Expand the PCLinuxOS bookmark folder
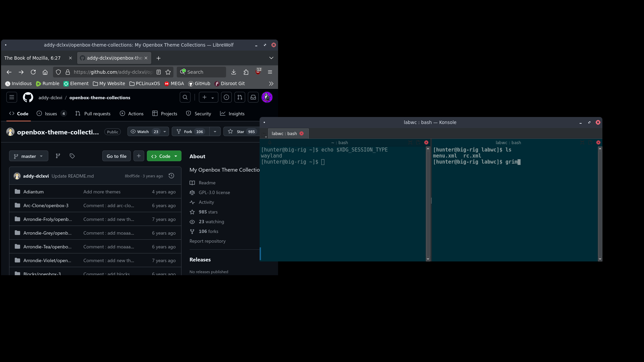This screenshot has width=644, height=362. 145,83
